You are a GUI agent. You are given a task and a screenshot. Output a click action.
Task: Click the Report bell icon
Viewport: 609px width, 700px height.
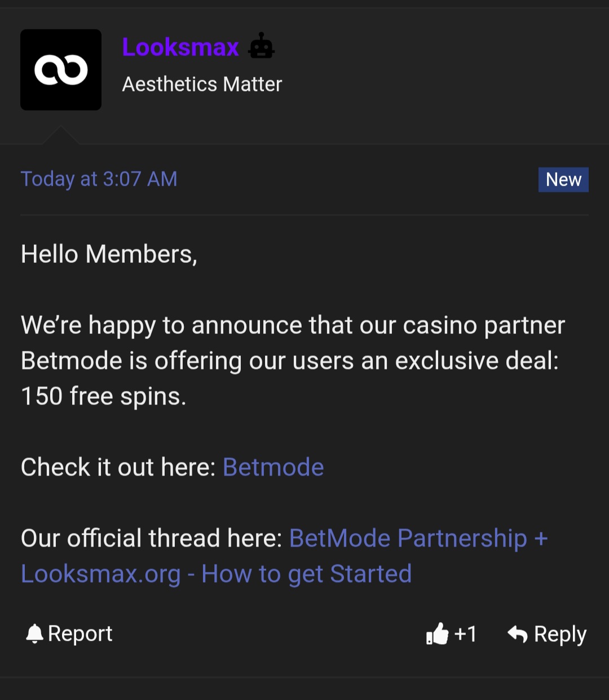(35, 634)
